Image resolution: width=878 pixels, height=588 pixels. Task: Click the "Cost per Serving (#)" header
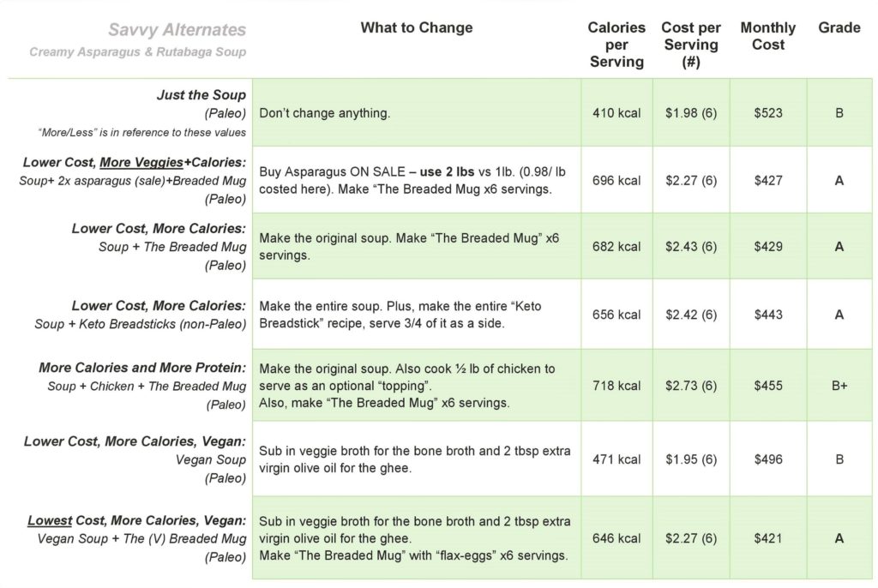click(690, 45)
